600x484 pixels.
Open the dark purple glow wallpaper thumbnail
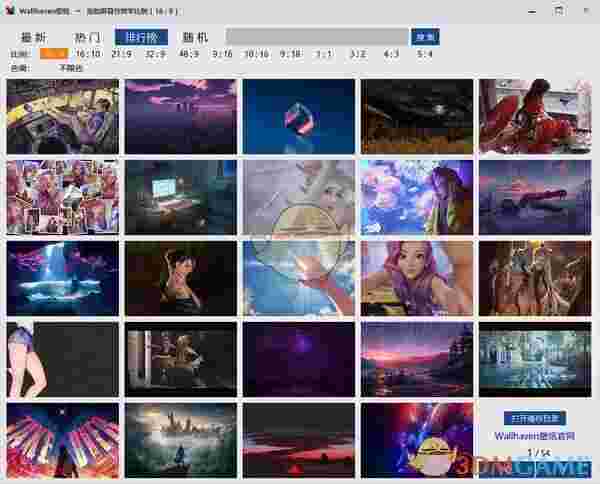[299, 360]
